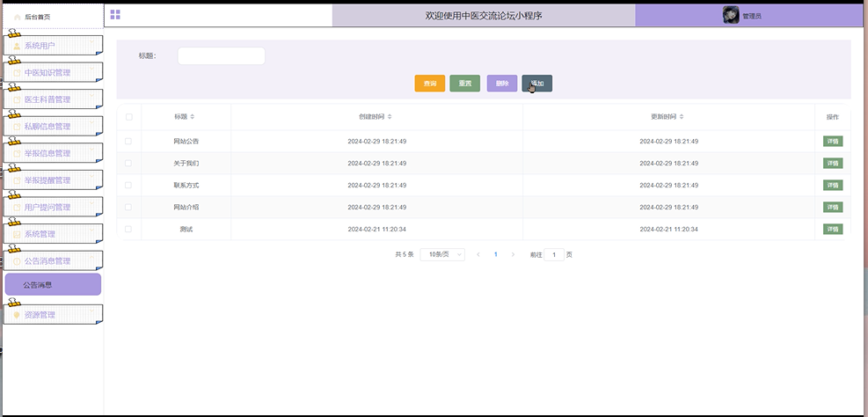
Task: Check the 关于我们 row checkbox
Action: (128, 164)
